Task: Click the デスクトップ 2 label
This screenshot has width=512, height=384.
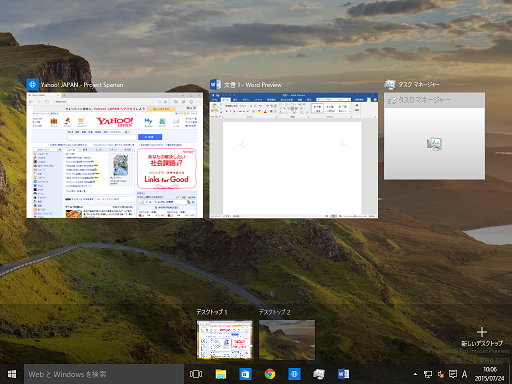Action: coord(274,312)
